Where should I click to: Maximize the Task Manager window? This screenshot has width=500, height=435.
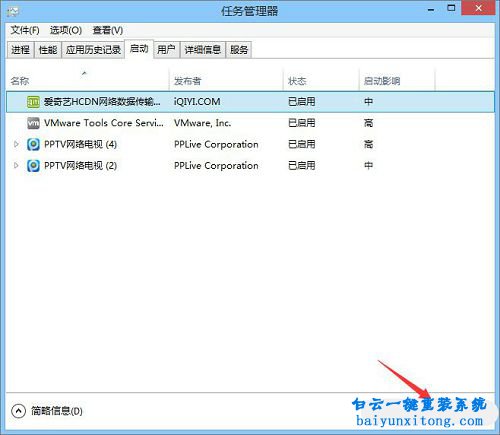coord(451,8)
